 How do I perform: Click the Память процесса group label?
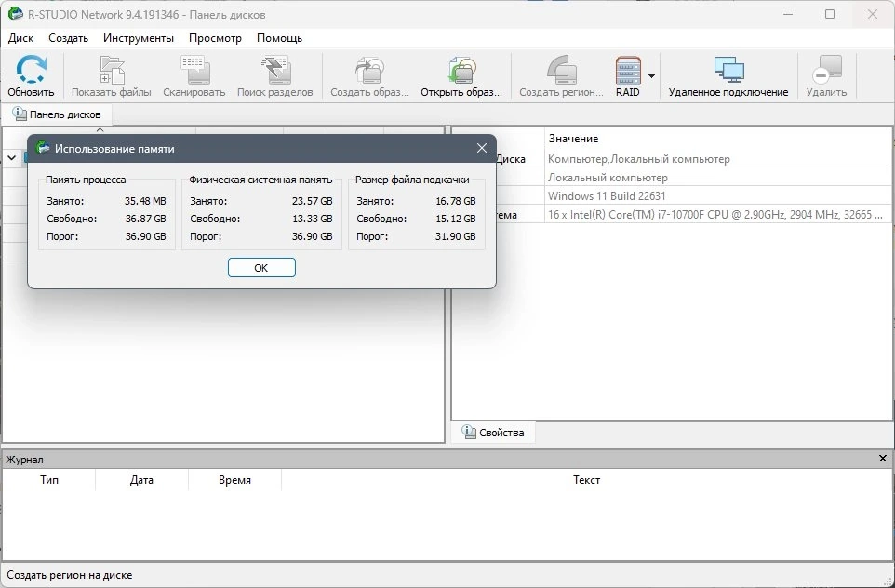(x=86, y=180)
